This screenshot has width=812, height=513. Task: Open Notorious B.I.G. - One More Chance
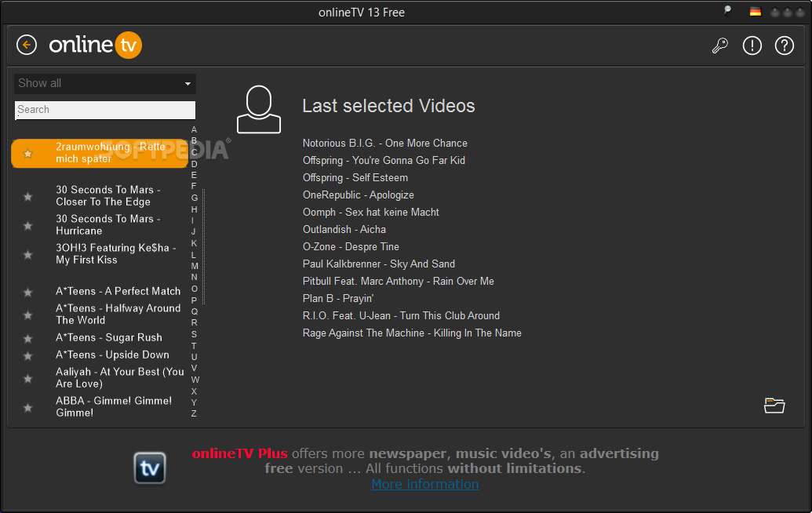[384, 144]
